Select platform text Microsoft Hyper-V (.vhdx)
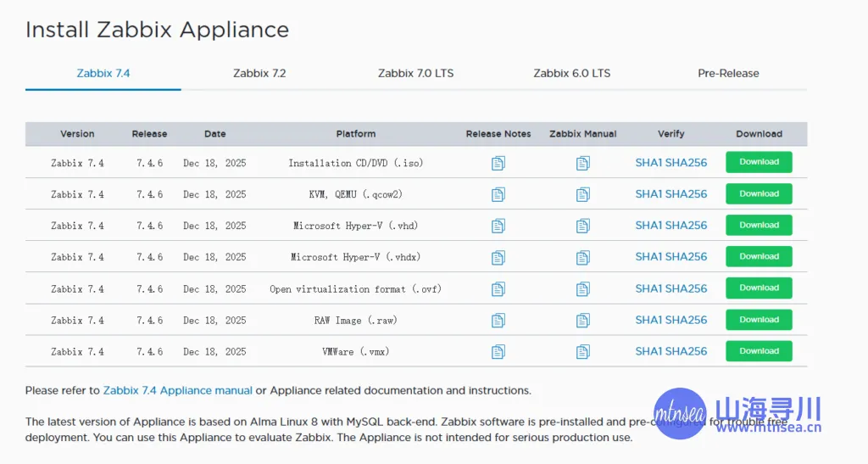The height and width of the screenshot is (464, 868). (356, 258)
